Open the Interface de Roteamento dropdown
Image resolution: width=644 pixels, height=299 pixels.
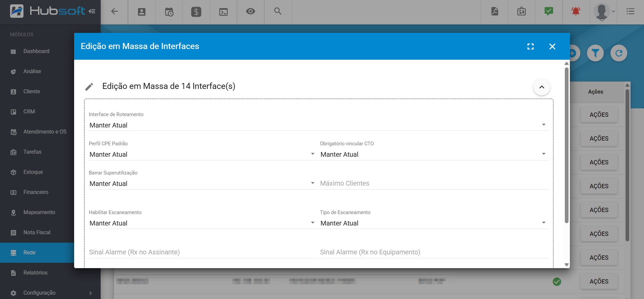tap(318, 125)
